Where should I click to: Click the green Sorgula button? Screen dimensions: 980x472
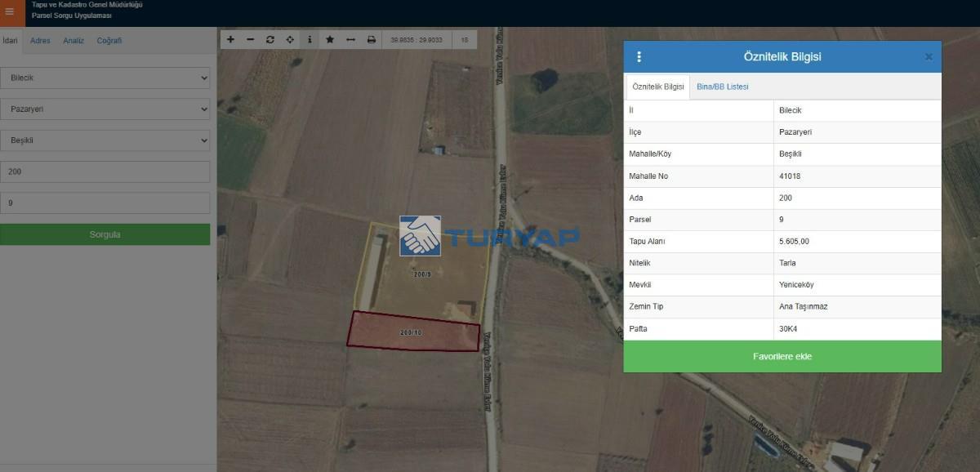pos(105,234)
